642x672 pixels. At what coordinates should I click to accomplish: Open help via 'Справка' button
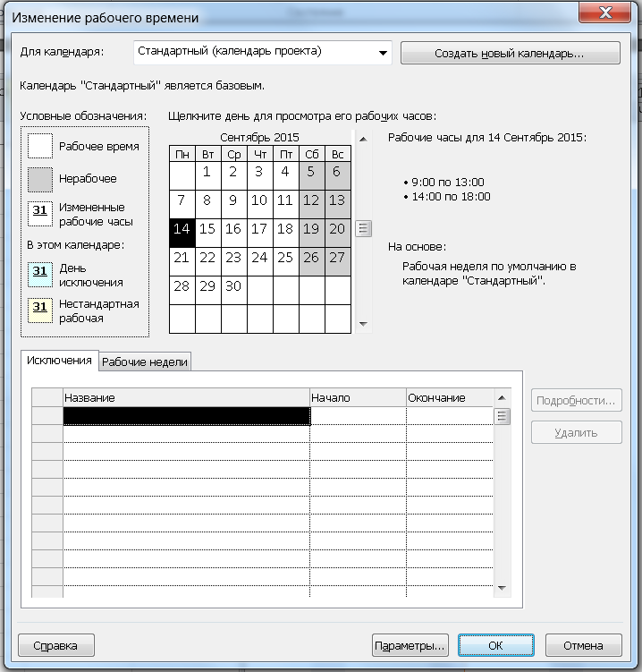tap(55, 645)
